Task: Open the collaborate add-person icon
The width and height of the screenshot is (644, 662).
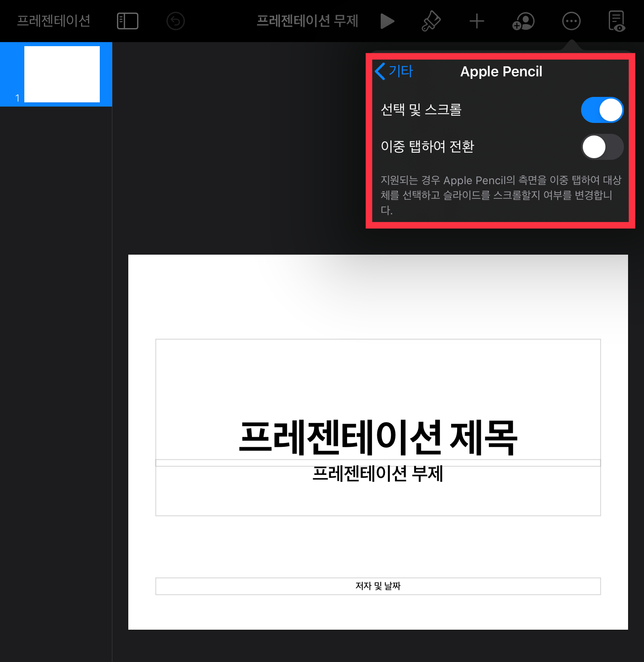Action: [523, 21]
